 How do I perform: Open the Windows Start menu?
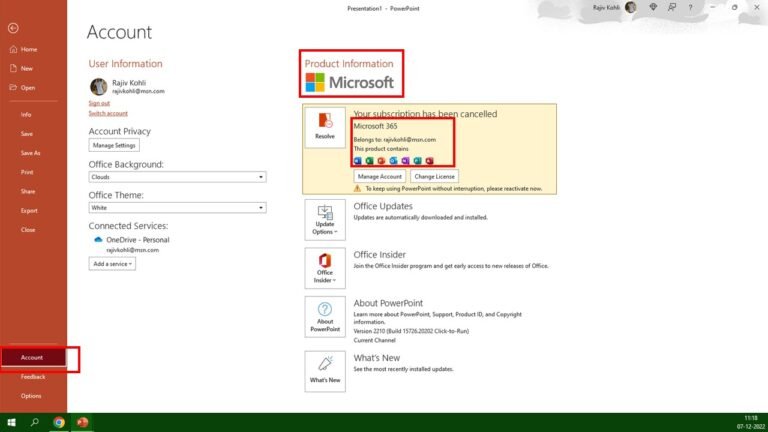[x=11, y=422]
